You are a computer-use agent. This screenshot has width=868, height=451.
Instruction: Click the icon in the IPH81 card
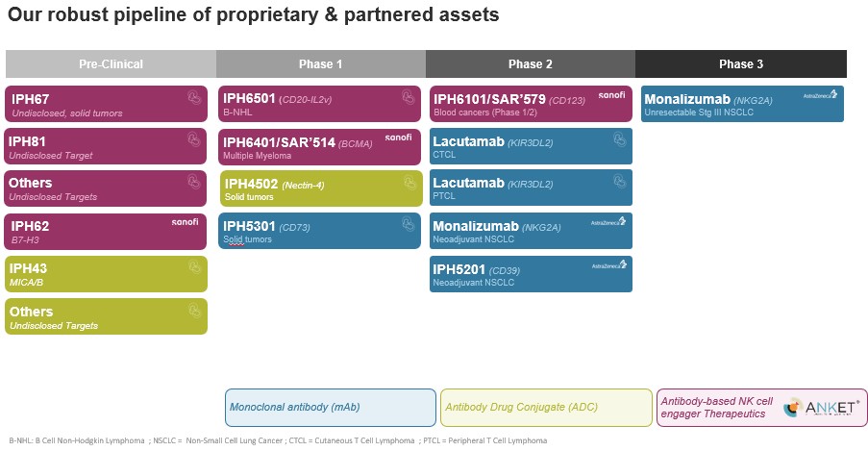[193, 140]
